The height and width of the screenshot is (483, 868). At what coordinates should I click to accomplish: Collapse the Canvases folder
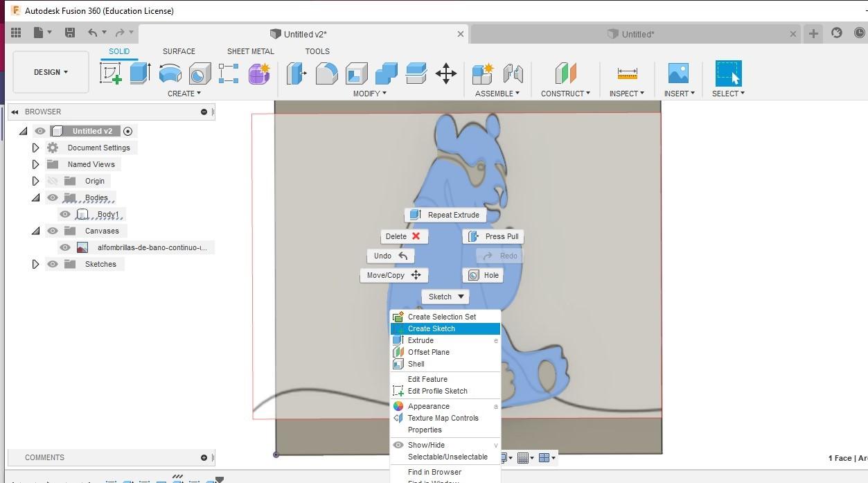click(x=35, y=231)
